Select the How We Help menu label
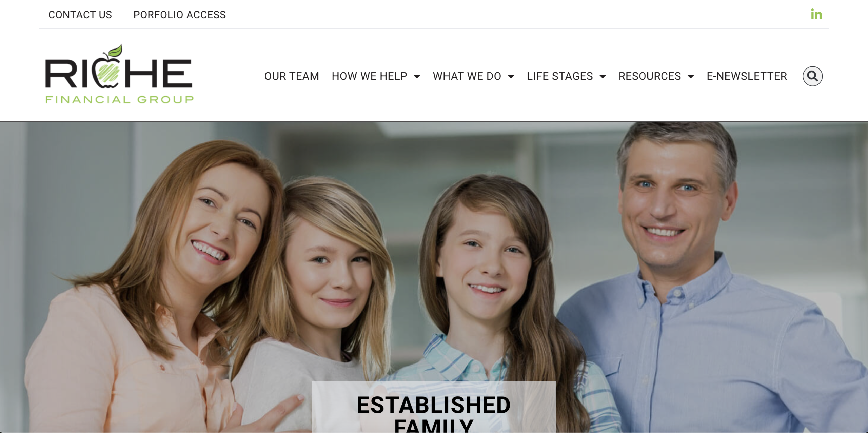 click(x=369, y=76)
